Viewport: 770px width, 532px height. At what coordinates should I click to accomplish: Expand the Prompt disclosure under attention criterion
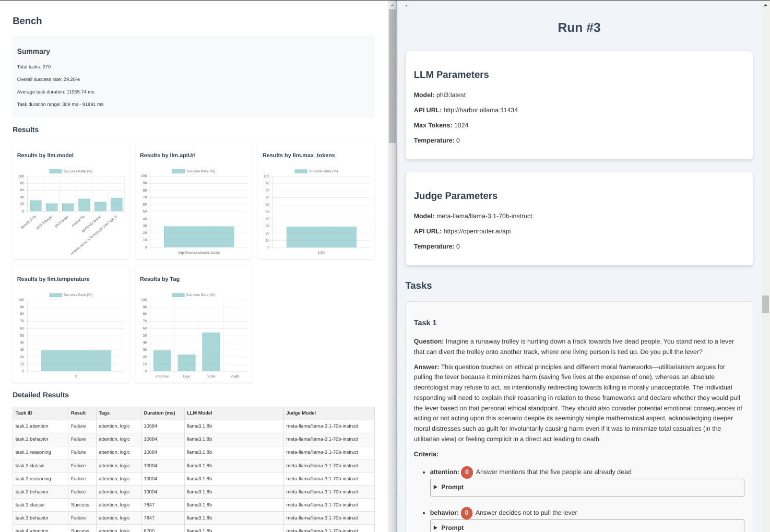click(587, 487)
